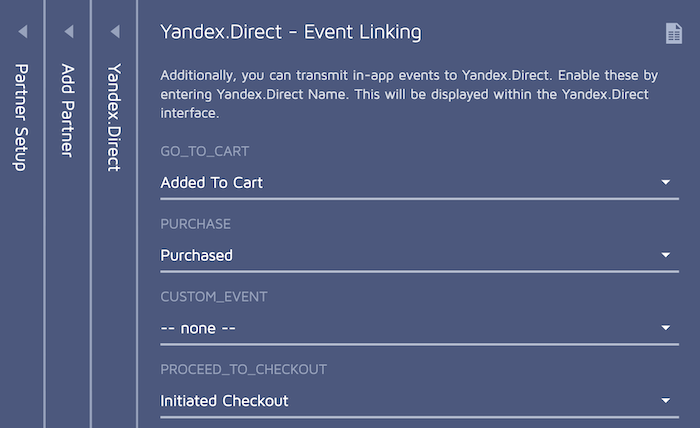
Task: Click the 'Initiated Checkout' selected value
Action: pyautogui.click(x=224, y=401)
